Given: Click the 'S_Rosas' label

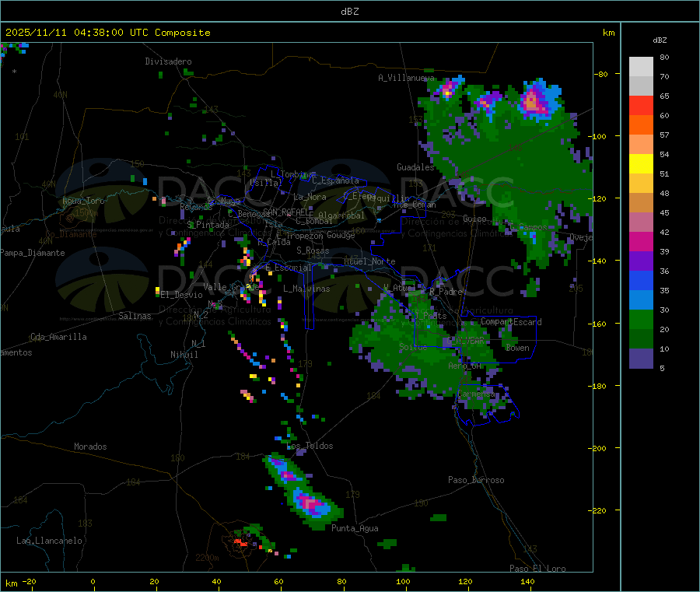Looking at the screenshot, I should tap(313, 250).
